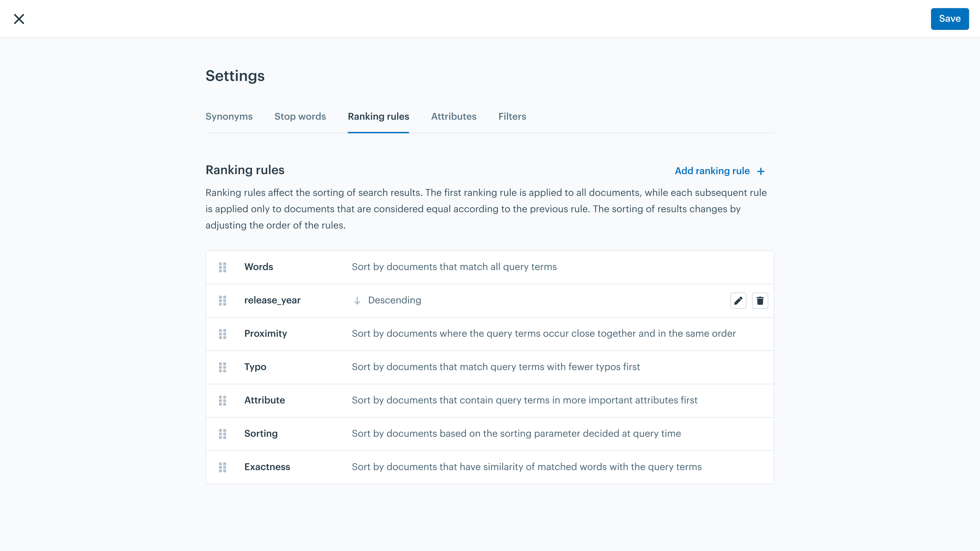Select the Filters tab

pyautogui.click(x=512, y=116)
